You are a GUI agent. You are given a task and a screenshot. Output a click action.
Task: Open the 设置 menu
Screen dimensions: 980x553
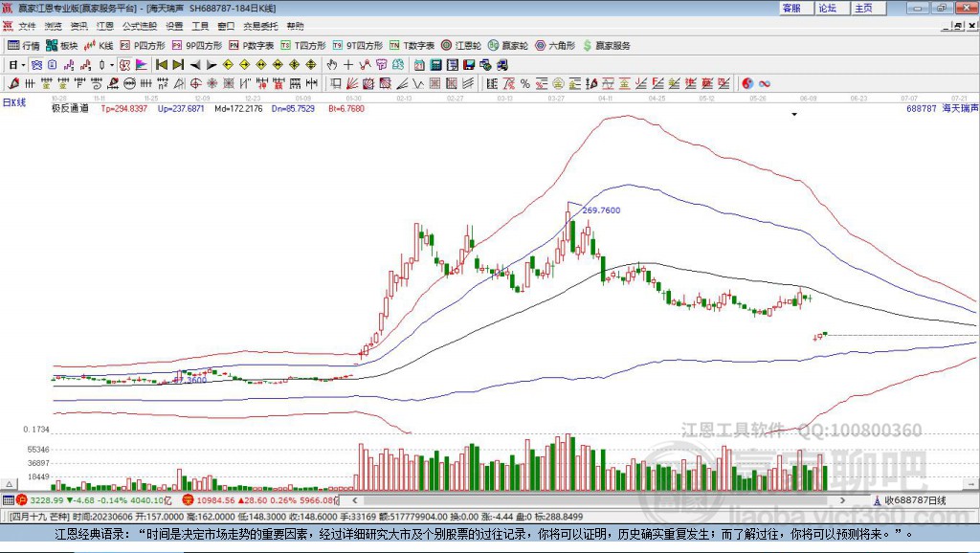[x=174, y=26]
